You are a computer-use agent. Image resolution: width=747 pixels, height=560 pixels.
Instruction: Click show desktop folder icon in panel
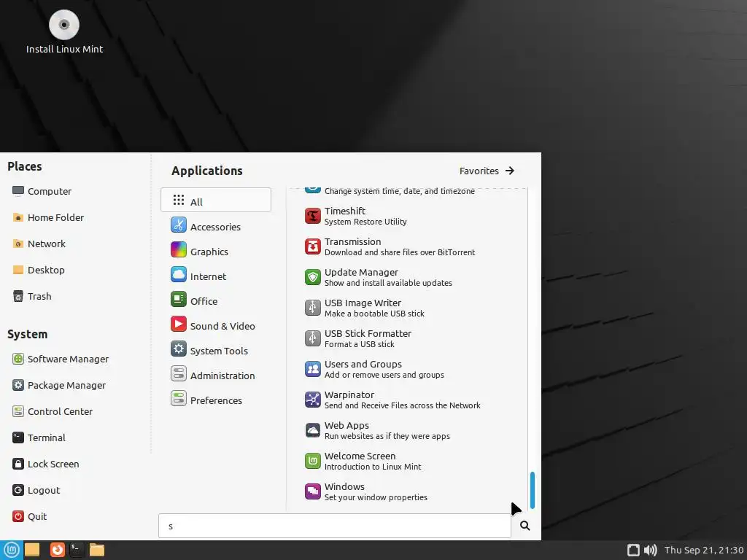click(32, 550)
